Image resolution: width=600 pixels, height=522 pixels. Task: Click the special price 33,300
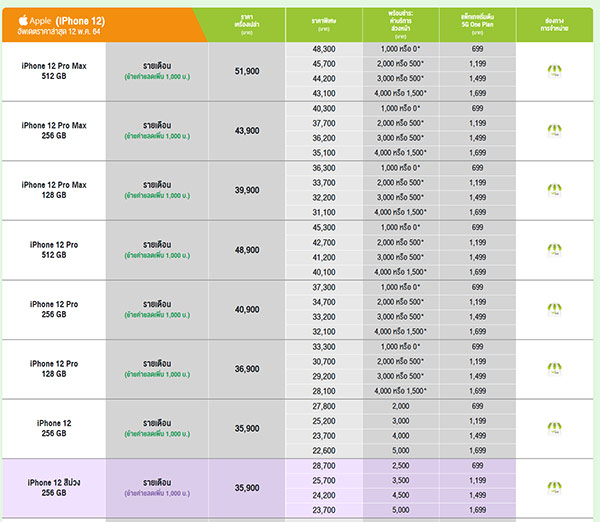[x=324, y=347]
